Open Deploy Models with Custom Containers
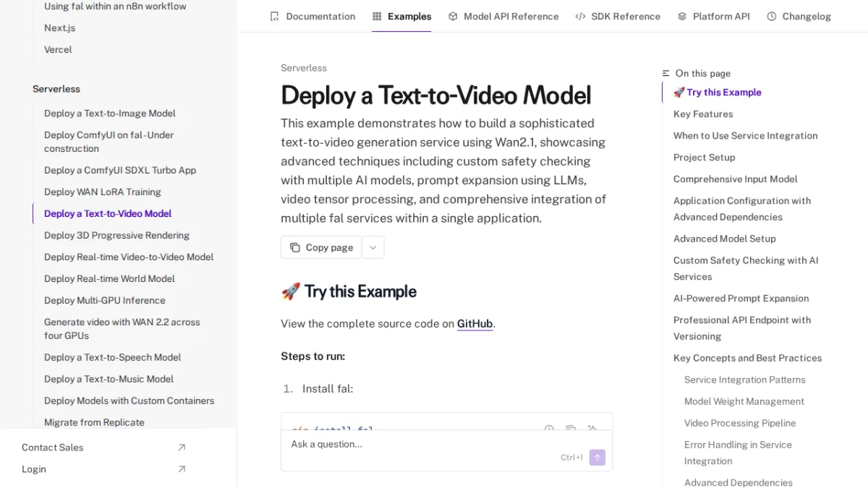868x488 pixels. click(x=129, y=401)
